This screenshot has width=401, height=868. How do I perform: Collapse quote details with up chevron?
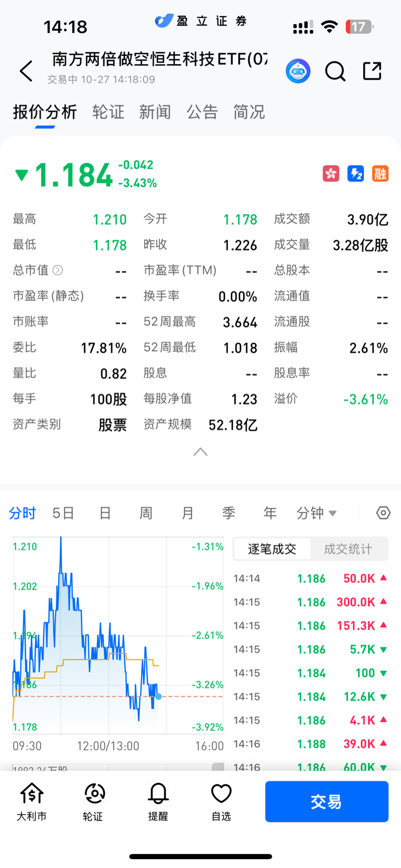(x=200, y=452)
